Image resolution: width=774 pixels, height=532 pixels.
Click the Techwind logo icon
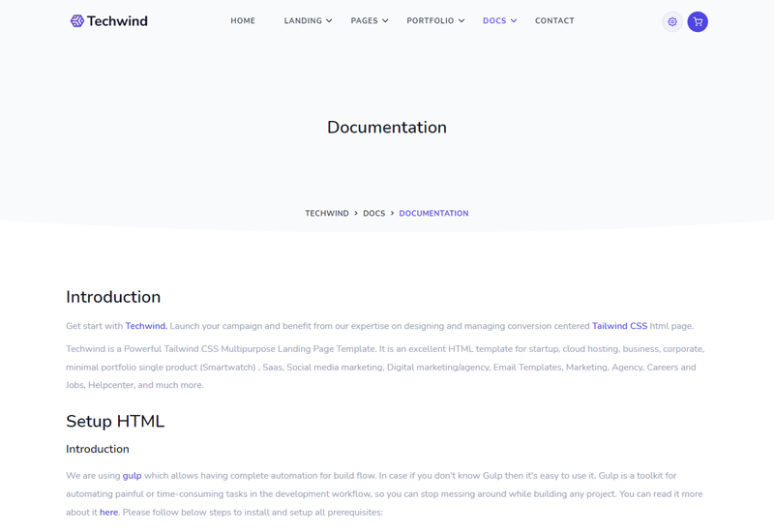(x=77, y=20)
